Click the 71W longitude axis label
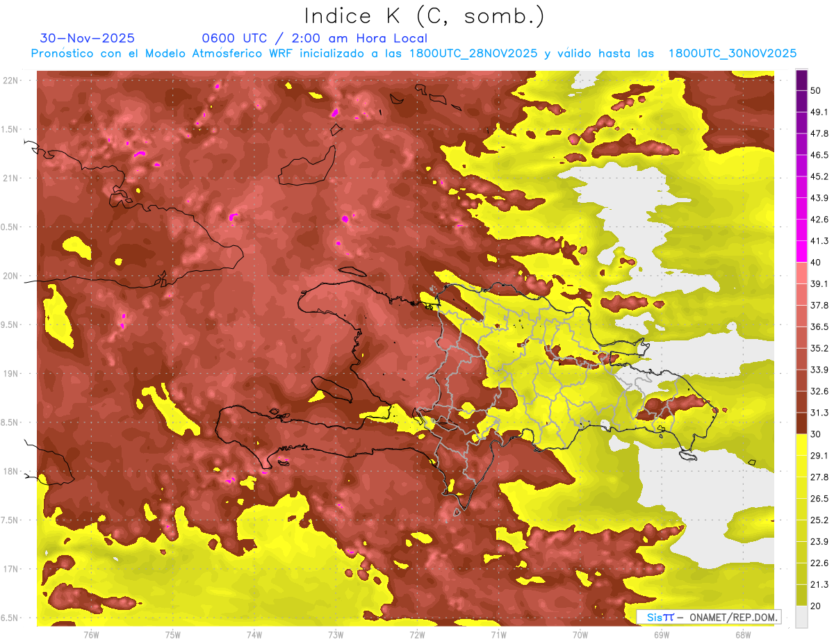The image size is (834, 644). pyautogui.click(x=498, y=635)
